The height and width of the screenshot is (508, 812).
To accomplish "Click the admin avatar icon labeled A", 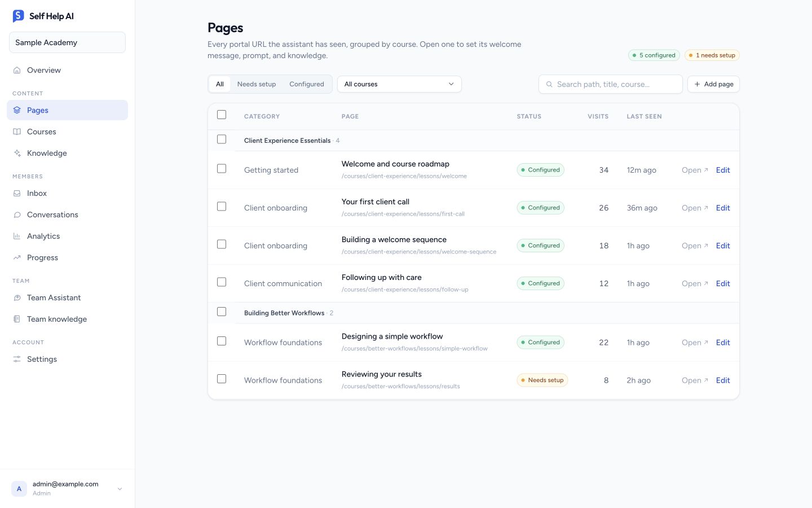I will 19,489.
